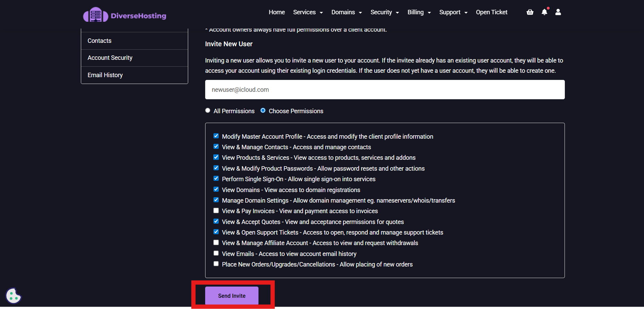Uncheck Modify Master Account Profile permission
Screen dimensions: 644x309
[216, 136]
